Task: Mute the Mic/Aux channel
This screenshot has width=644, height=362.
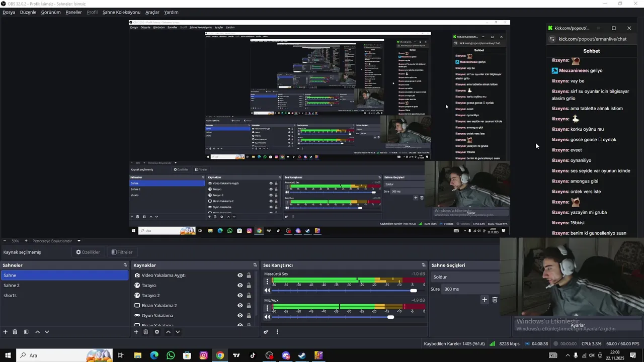Action: point(267,317)
